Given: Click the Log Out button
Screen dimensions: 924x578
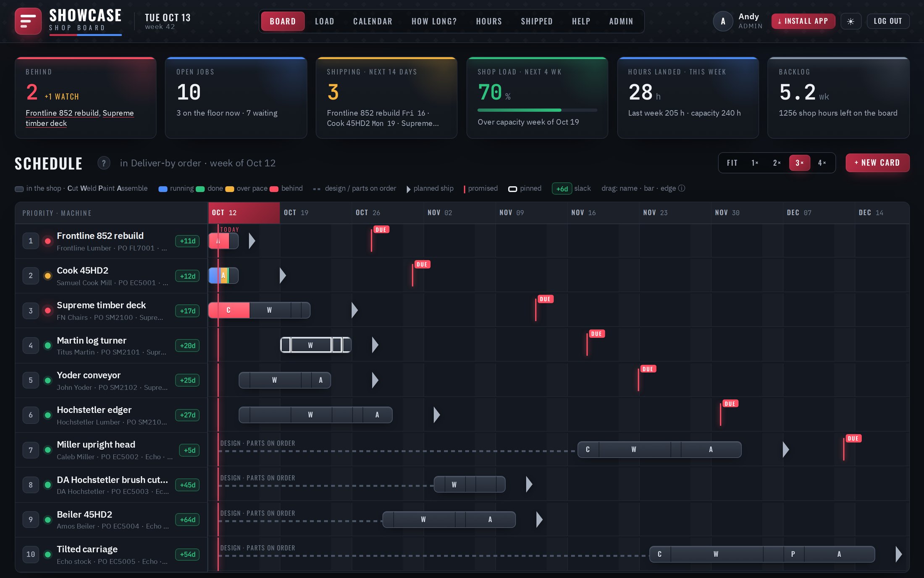Looking at the screenshot, I should click(888, 21).
